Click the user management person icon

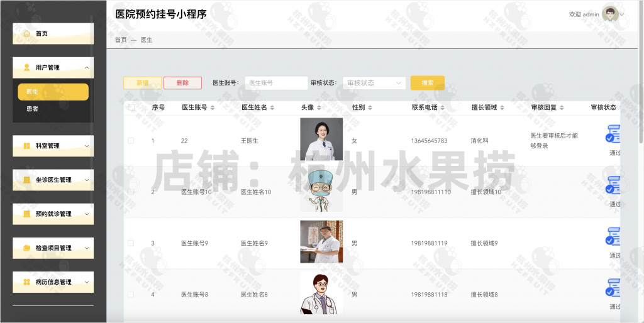click(x=26, y=67)
